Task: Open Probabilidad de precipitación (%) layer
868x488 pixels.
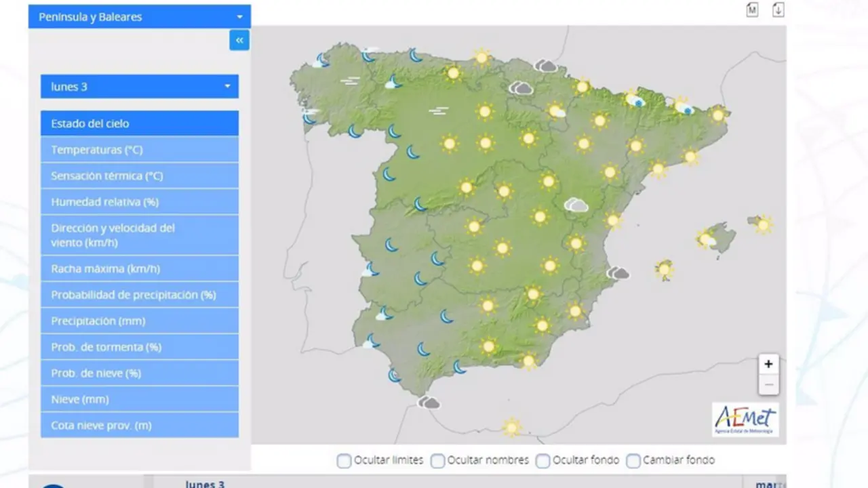Action: [x=139, y=294]
